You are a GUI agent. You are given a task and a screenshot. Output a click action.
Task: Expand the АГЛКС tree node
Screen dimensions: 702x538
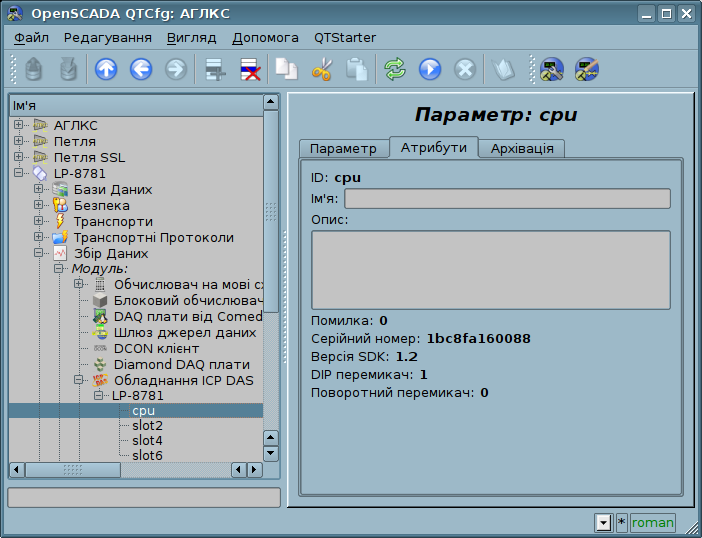[19, 126]
